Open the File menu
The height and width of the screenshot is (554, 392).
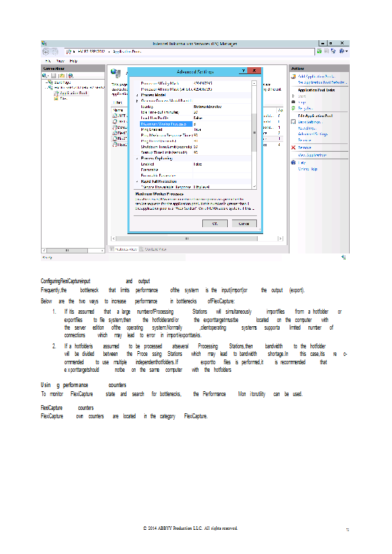point(48,61)
